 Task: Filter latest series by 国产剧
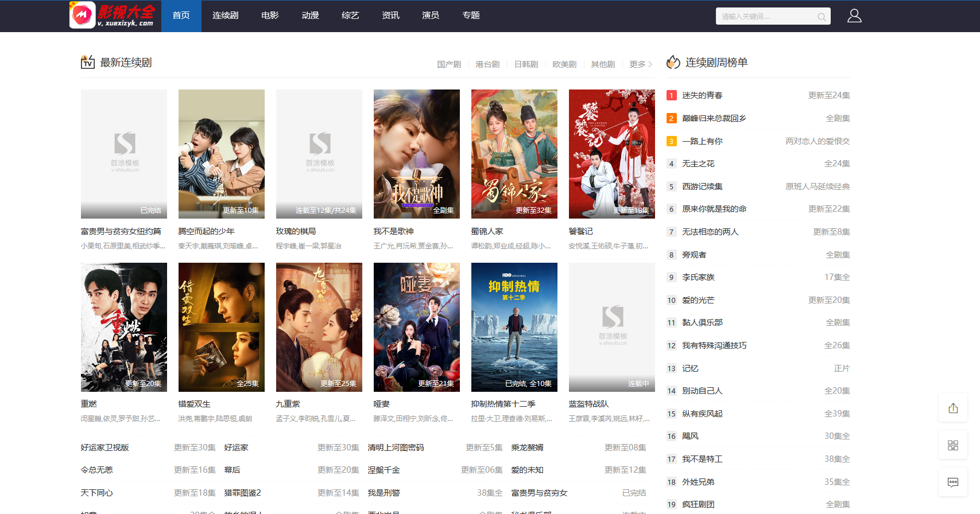(449, 64)
